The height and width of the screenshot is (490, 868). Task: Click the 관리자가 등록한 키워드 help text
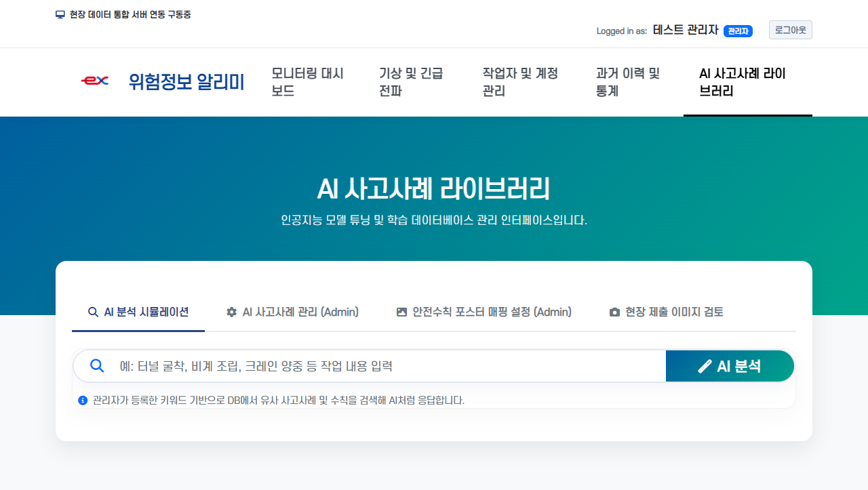tap(279, 401)
